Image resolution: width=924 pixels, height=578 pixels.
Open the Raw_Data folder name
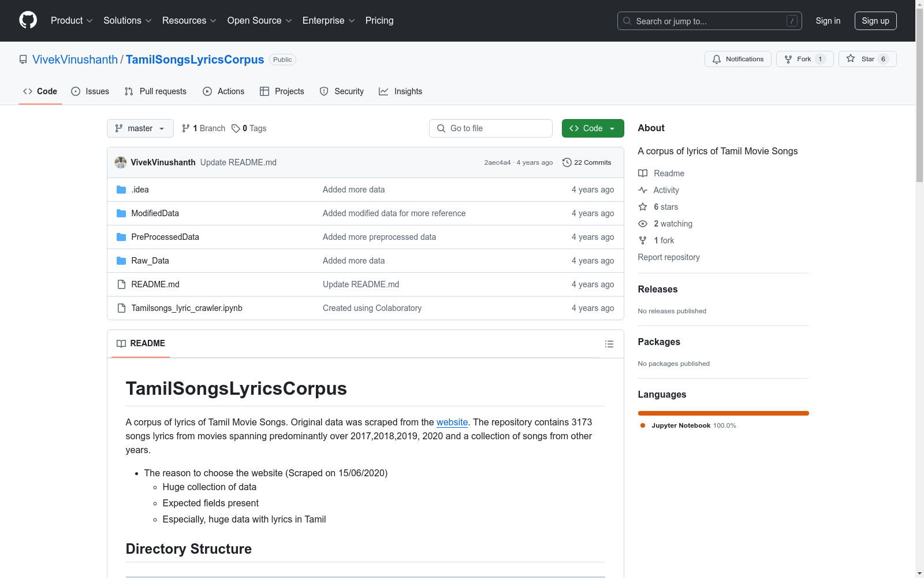tap(150, 261)
